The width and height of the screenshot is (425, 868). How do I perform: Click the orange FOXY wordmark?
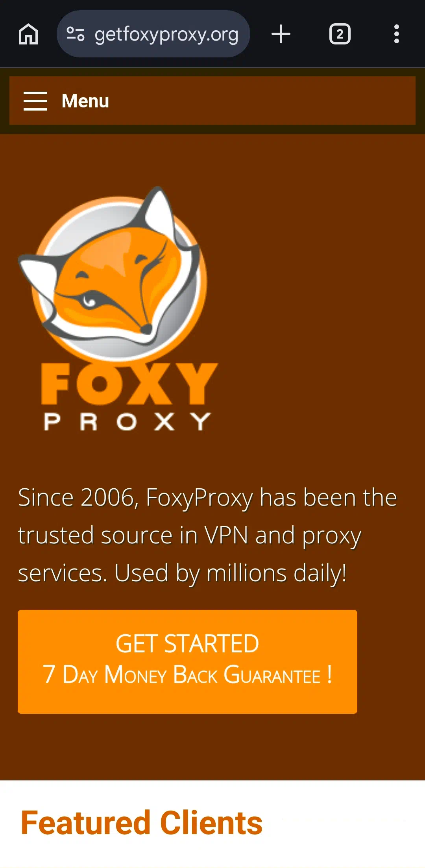[129, 384]
